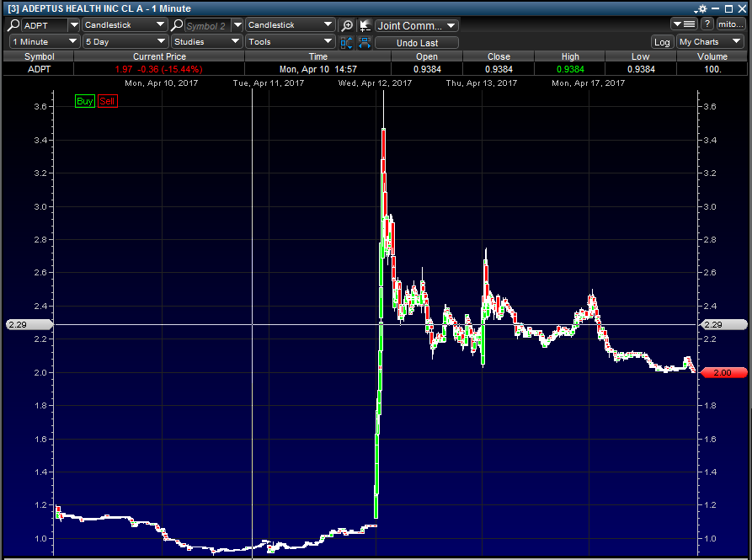Click the red 2.00 last price marker

pyautogui.click(x=723, y=372)
